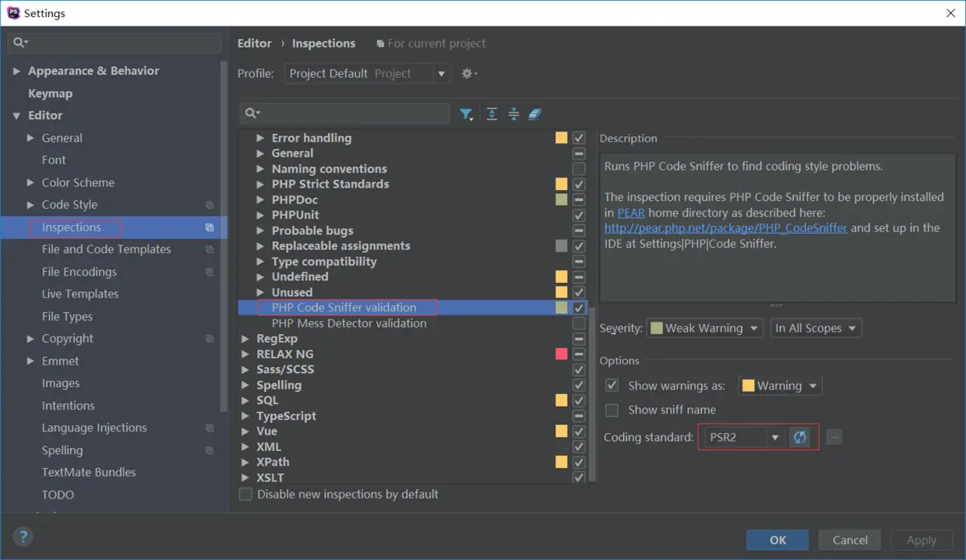This screenshot has width=966, height=560.
Task: Open the Show warnings as Warning dropdown
Action: [x=780, y=386]
